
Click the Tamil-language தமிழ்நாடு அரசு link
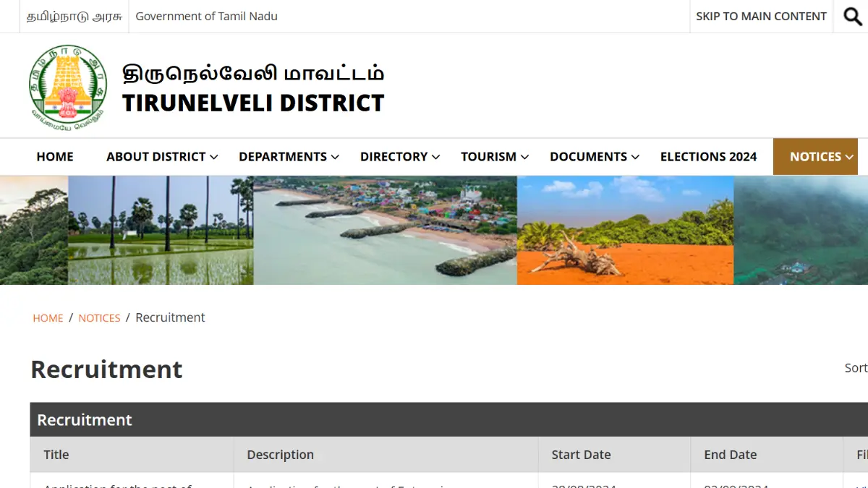(75, 17)
